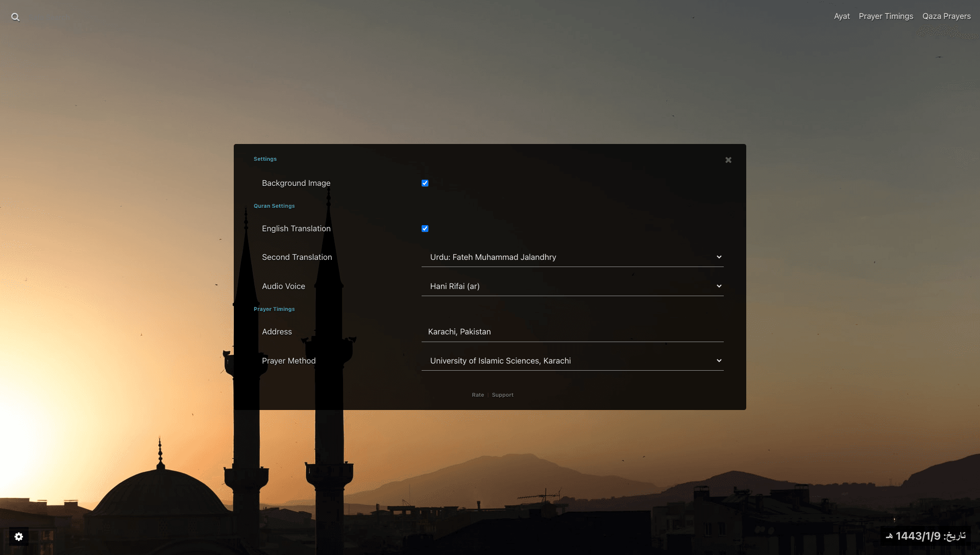Choose a Prayer Method from dropdown

(572, 361)
